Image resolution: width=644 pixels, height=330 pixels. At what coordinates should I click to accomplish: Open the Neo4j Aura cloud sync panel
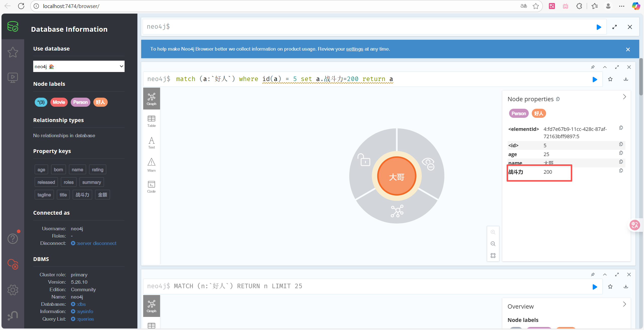pos(13,264)
